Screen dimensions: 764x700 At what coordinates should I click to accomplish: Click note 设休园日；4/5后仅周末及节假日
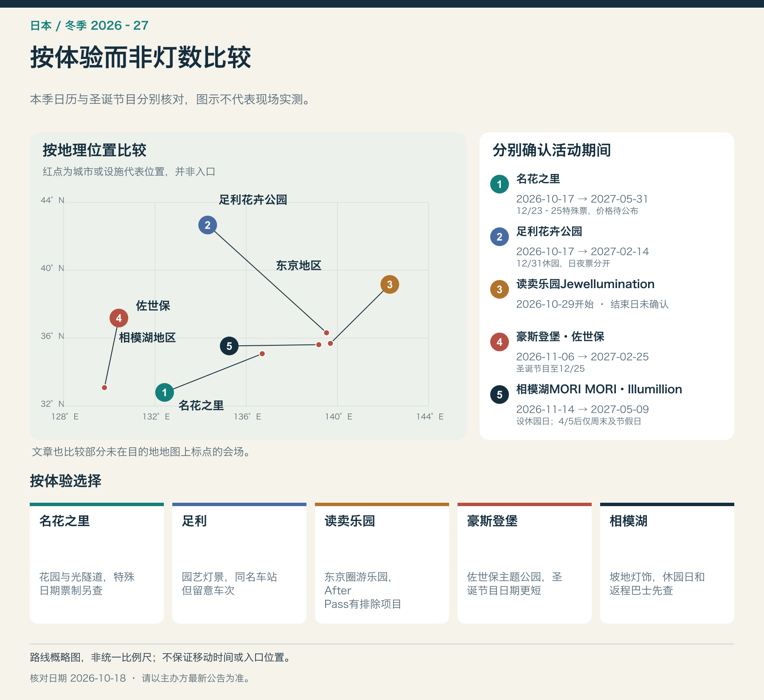coord(579,421)
